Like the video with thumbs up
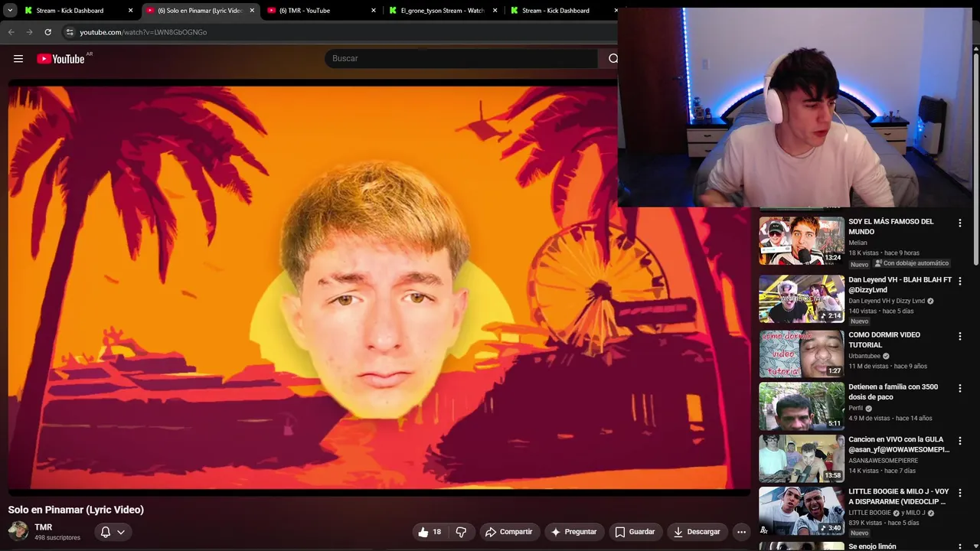Image resolution: width=980 pixels, height=551 pixels. (430, 532)
